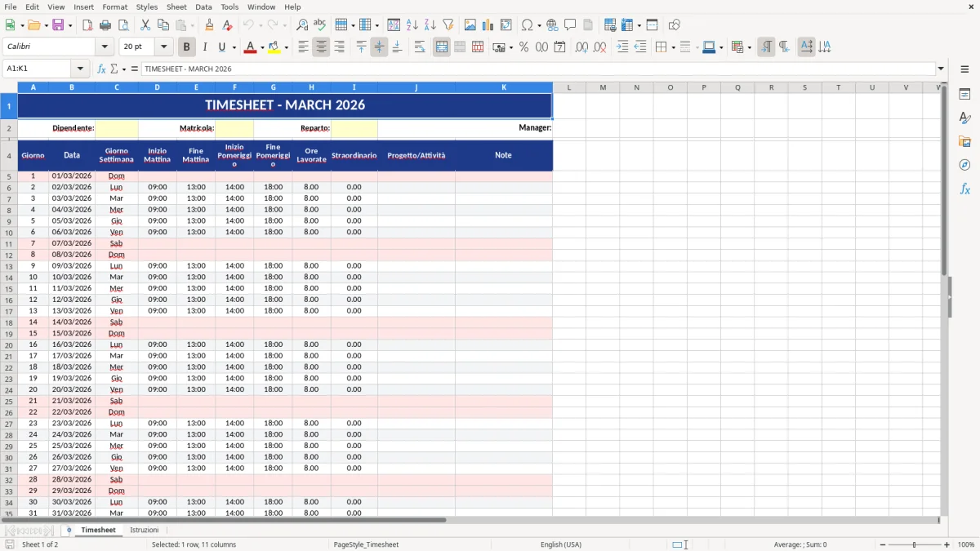Open the Data menu

203,7
